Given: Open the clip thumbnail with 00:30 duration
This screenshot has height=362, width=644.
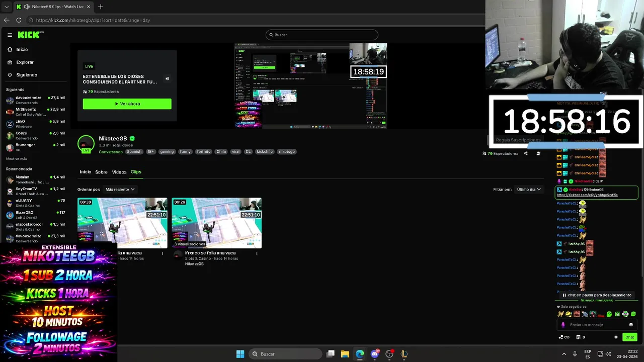Looking at the screenshot, I should click(122, 223).
